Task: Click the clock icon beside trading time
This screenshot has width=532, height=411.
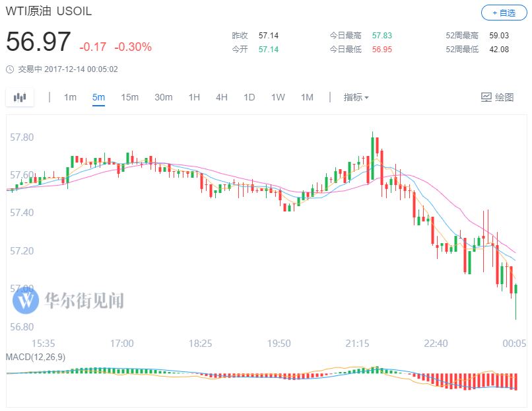Action: [x=10, y=69]
